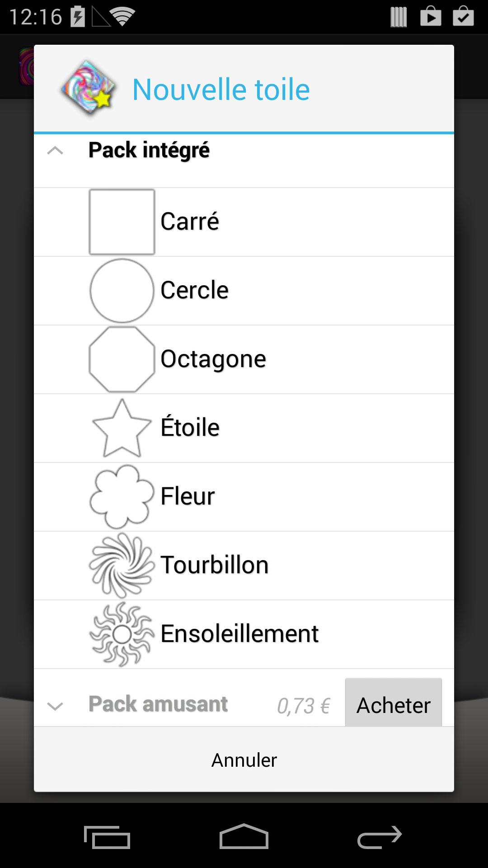Choose the Cercle circle shape icon

pos(122,291)
